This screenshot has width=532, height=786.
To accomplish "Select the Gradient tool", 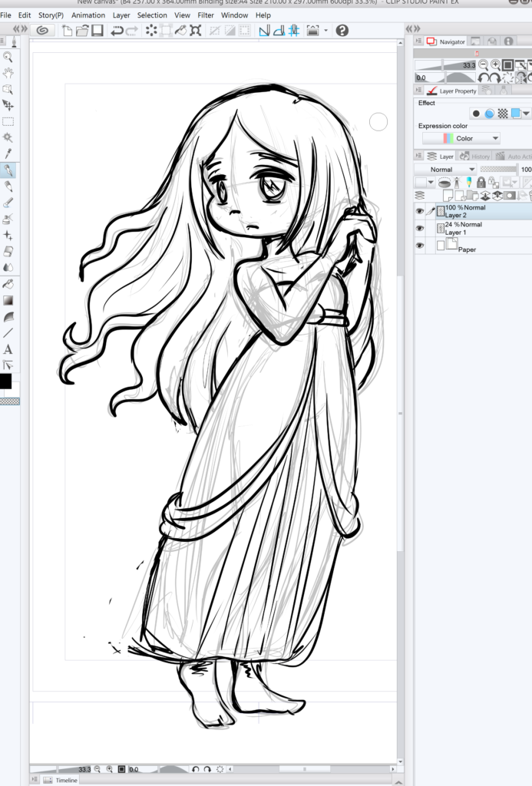I will coord(8,300).
